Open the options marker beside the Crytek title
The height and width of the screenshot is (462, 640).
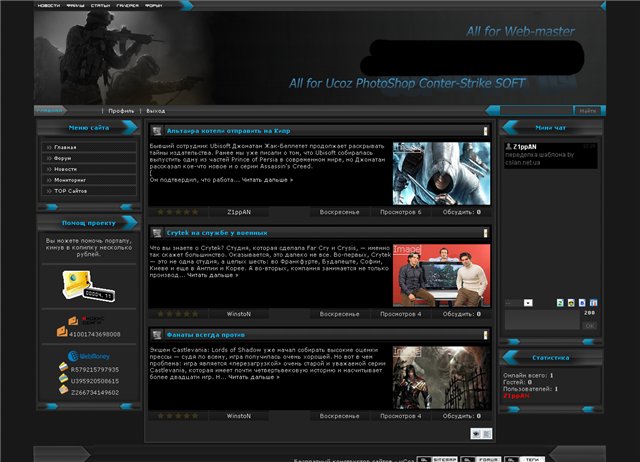click(x=485, y=233)
